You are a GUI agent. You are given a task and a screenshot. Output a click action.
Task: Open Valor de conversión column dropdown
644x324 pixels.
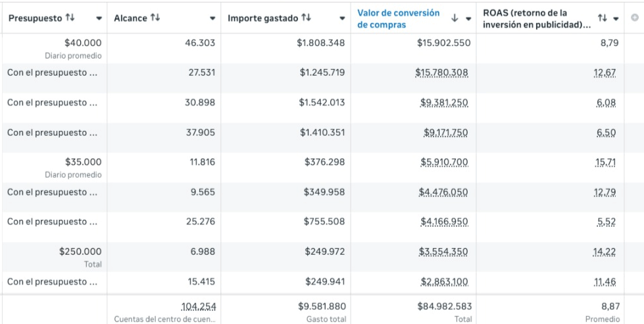point(468,18)
